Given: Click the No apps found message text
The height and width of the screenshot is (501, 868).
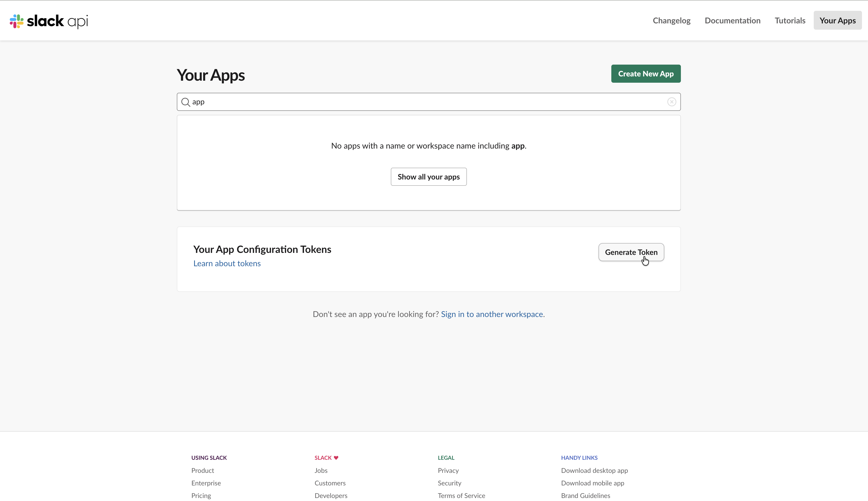Looking at the screenshot, I should pyautogui.click(x=428, y=146).
